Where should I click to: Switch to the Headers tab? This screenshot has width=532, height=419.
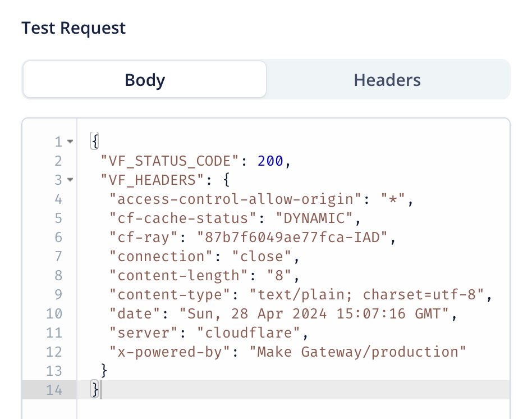coord(387,80)
